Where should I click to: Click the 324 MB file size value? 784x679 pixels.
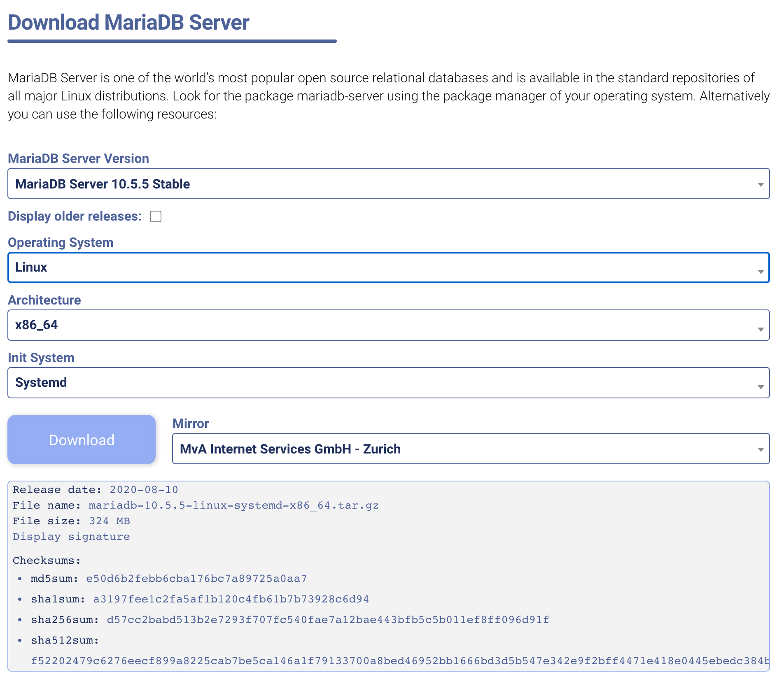point(110,521)
